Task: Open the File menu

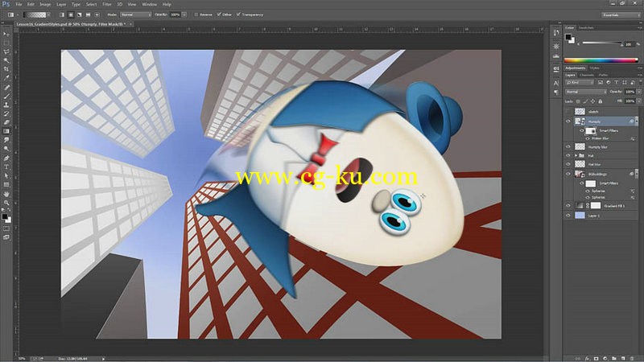Action: (x=19, y=5)
